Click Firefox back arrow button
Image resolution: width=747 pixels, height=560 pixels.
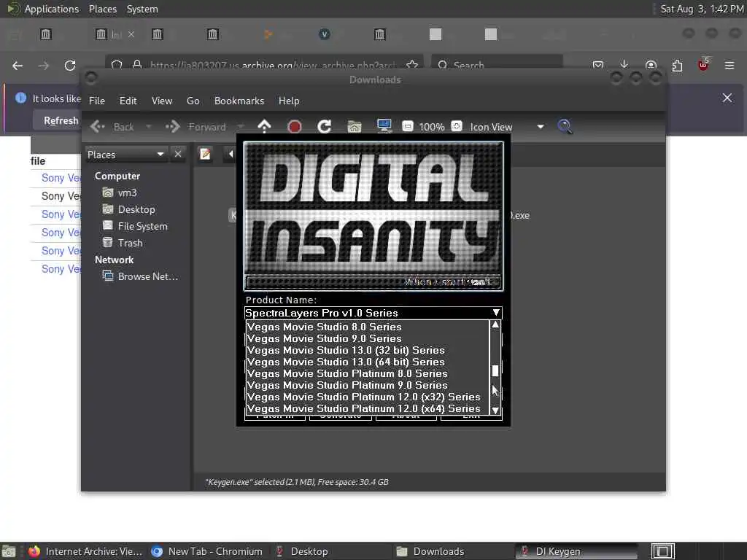(x=18, y=66)
